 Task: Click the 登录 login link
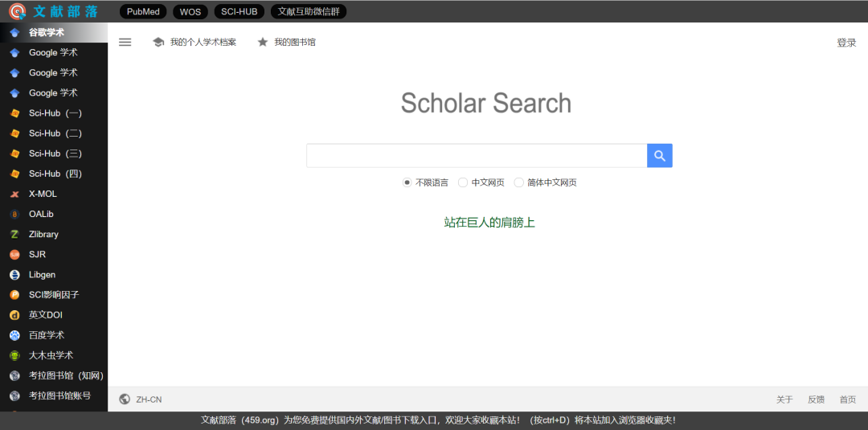(846, 43)
